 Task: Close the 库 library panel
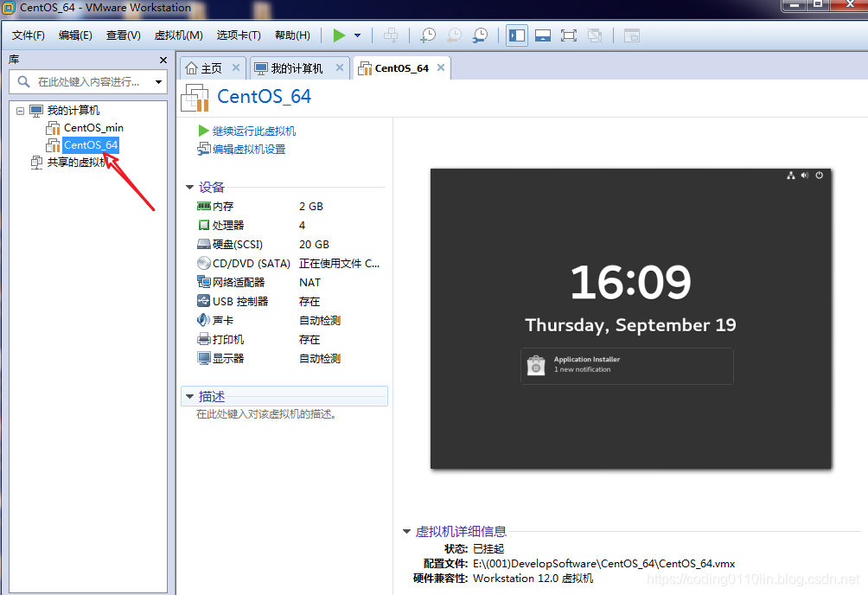(163, 60)
